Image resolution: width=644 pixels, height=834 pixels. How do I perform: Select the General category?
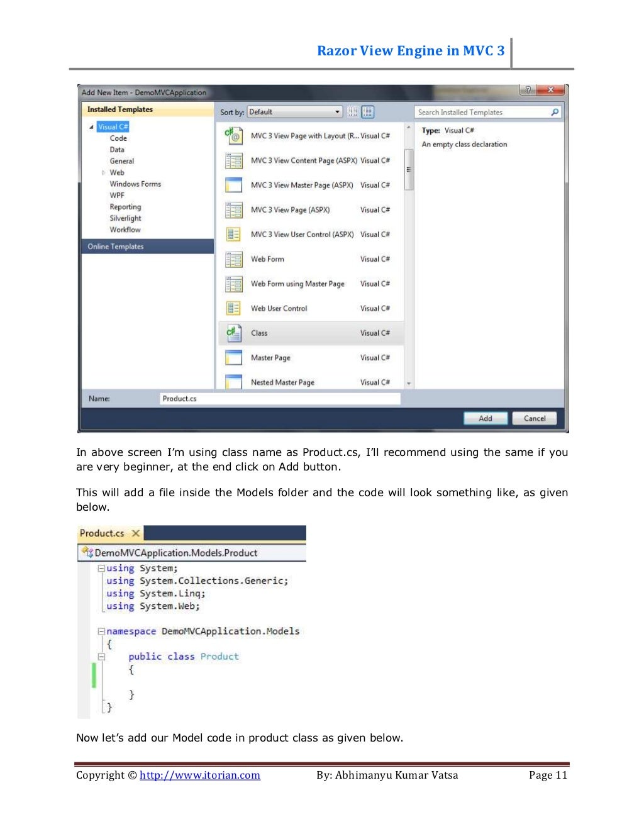122,161
